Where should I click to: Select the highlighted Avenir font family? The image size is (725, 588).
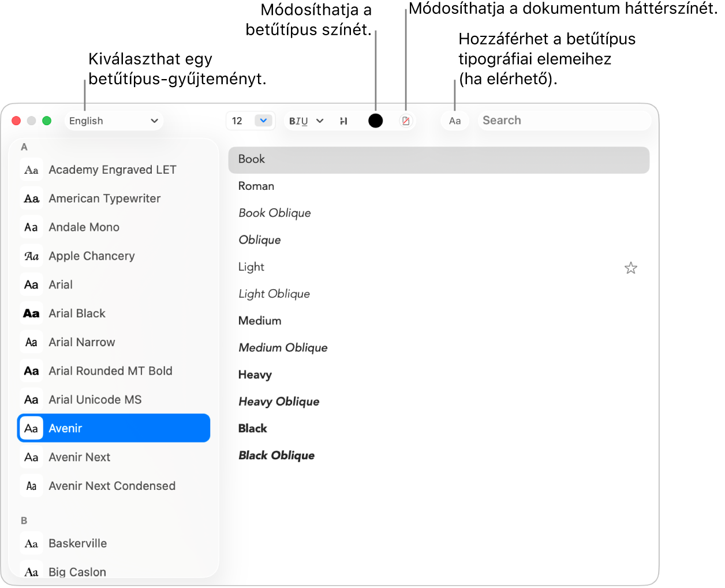pos(114,428)
